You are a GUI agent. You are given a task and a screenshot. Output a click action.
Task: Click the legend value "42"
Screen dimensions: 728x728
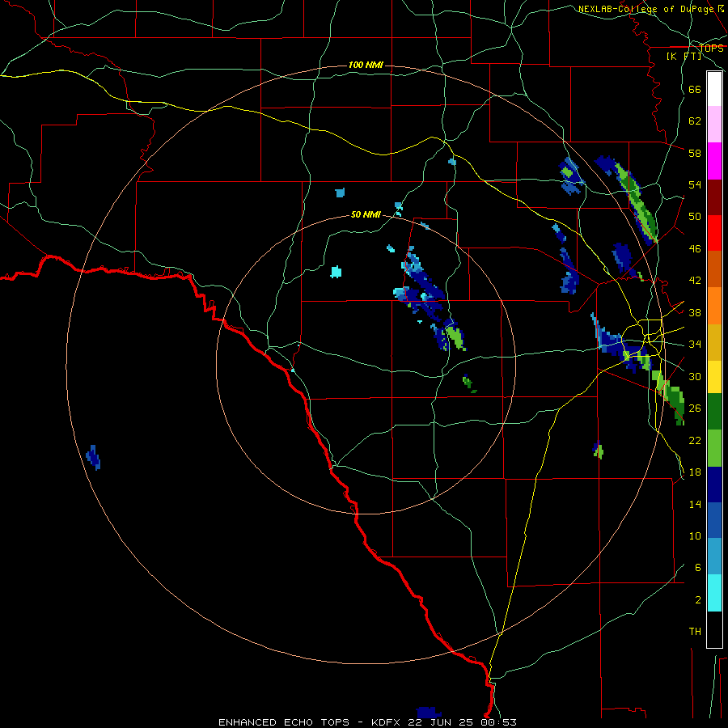(x=695, y=281)
